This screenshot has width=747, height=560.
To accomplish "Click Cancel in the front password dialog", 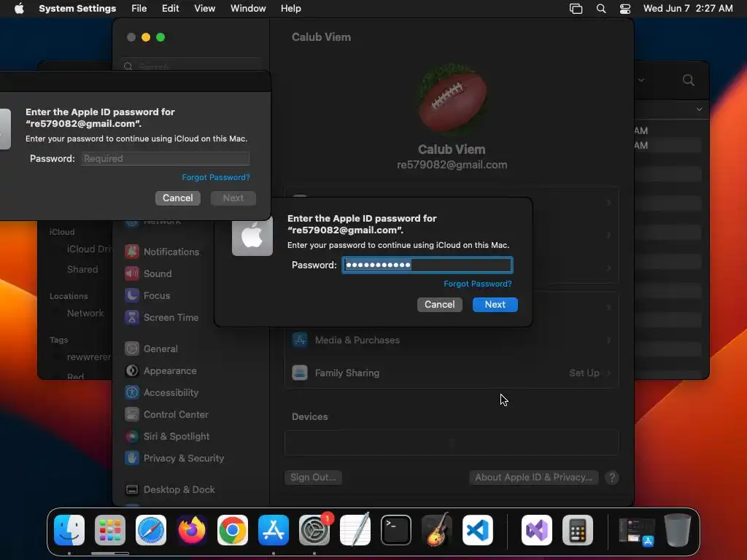I will pos(439,304).
